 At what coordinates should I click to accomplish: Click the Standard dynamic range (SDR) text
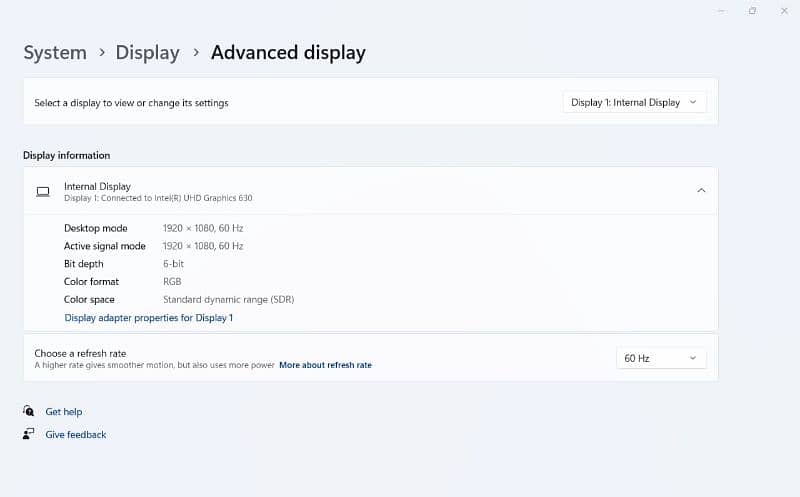pyautogui.click(x=228, y=299)
